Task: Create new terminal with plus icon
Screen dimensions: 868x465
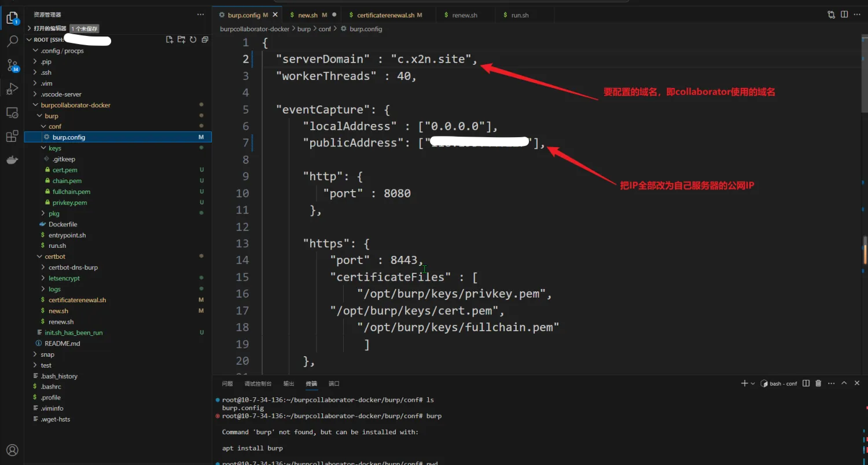Action: coord(744,383)
